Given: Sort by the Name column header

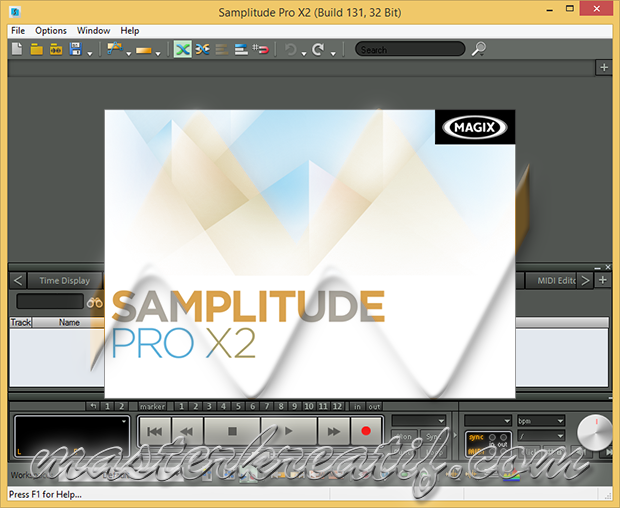Looking at the screenshot, I should coord(69,323).
